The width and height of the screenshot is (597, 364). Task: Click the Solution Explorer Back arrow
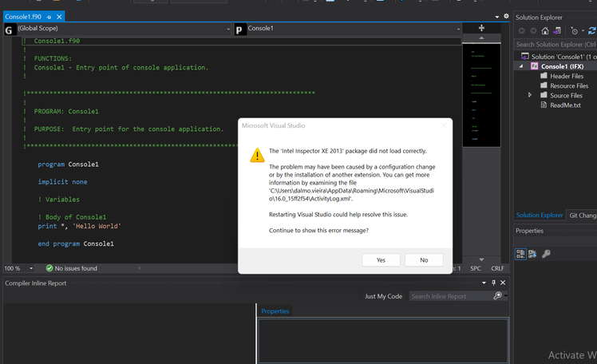click(522, 31)
